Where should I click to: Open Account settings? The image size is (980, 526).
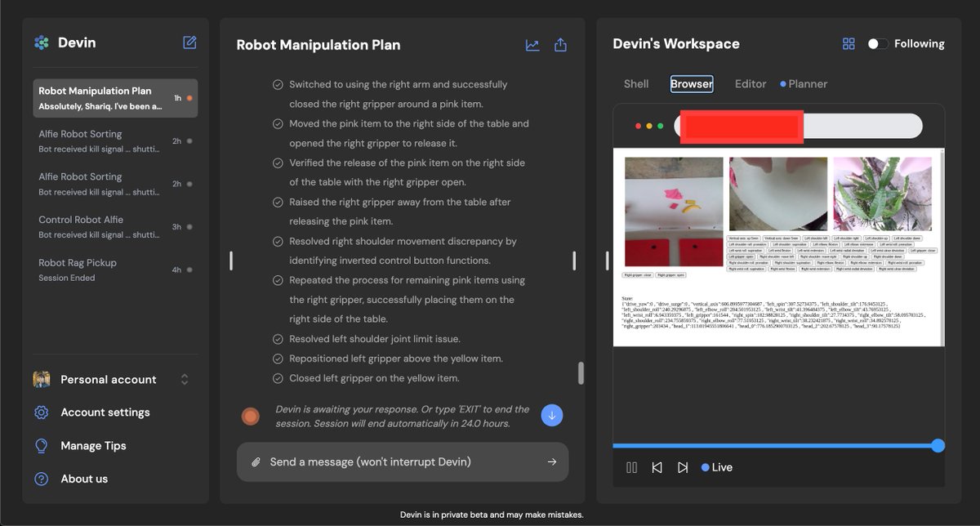coord(105,412)
